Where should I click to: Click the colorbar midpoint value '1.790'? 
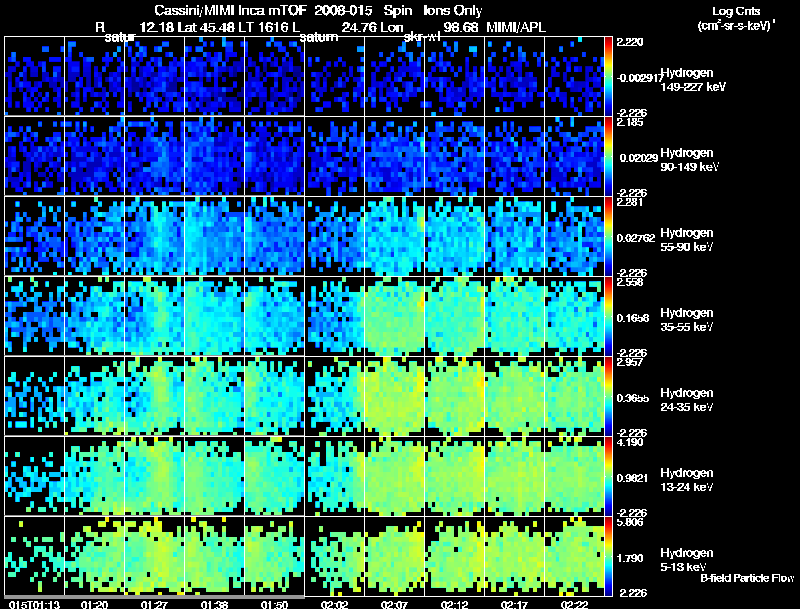(x=630, y=559)
